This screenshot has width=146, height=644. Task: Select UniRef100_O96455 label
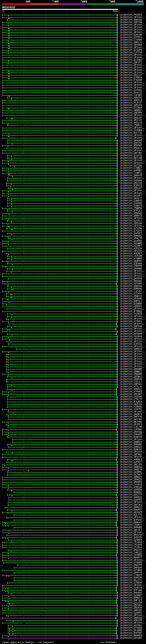coord(131,434)
